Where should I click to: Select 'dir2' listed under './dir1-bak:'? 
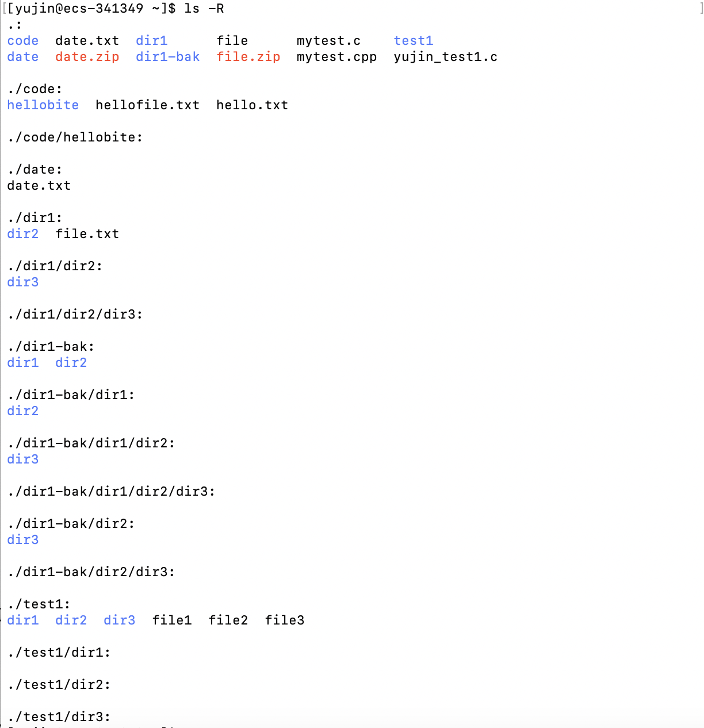point(71,363)
